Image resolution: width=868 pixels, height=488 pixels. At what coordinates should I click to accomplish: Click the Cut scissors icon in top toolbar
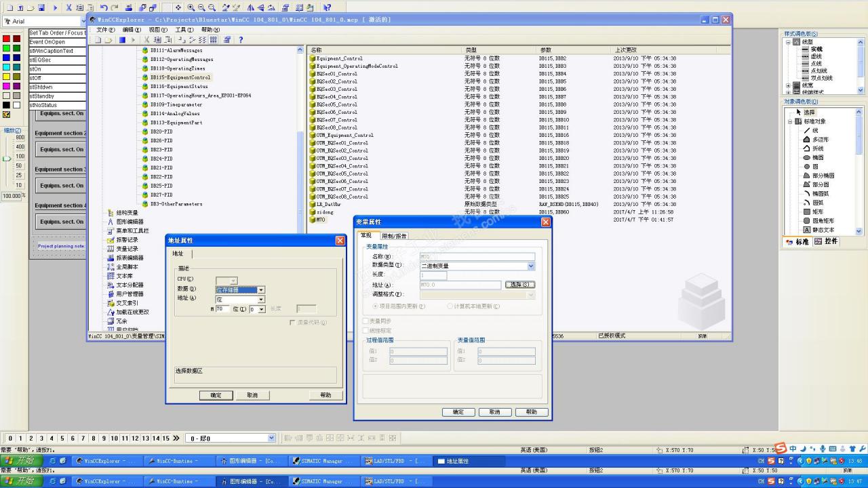69,7
